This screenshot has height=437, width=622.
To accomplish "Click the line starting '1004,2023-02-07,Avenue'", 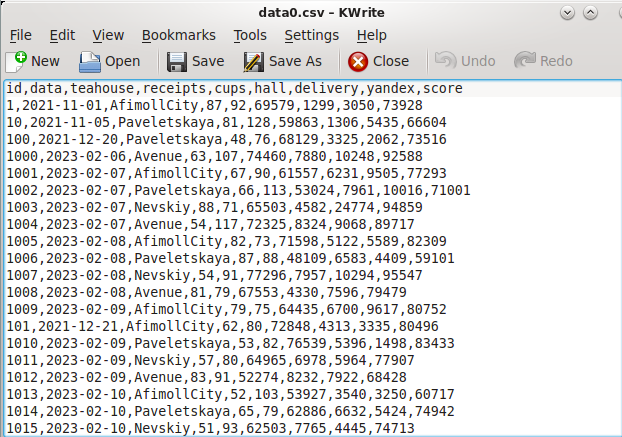I will click(x=211, y=224).
